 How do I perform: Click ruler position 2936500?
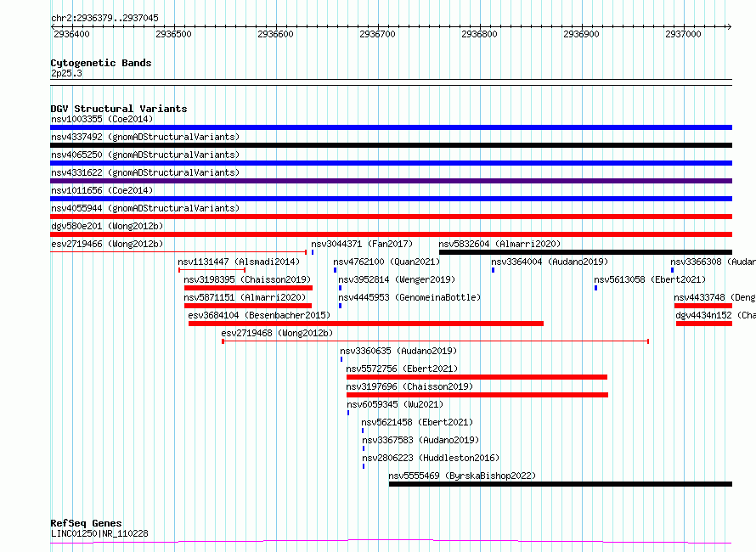[x=173, y=34]
